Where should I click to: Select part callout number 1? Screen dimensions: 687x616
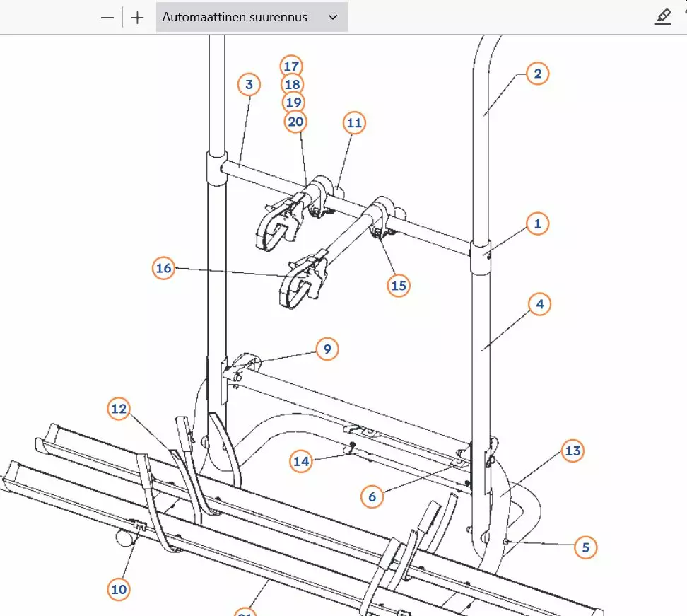[537, 223]
